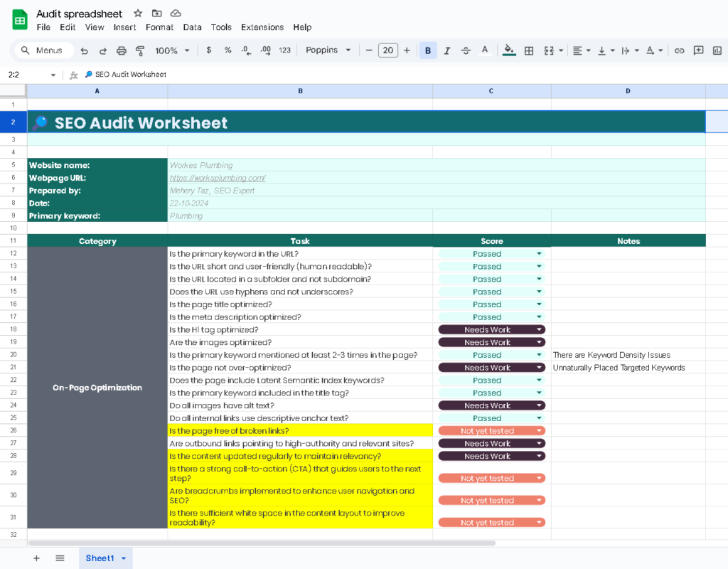This screenshot has width=728, height=569.
Task: Open the Format menu
Action: 159,28
